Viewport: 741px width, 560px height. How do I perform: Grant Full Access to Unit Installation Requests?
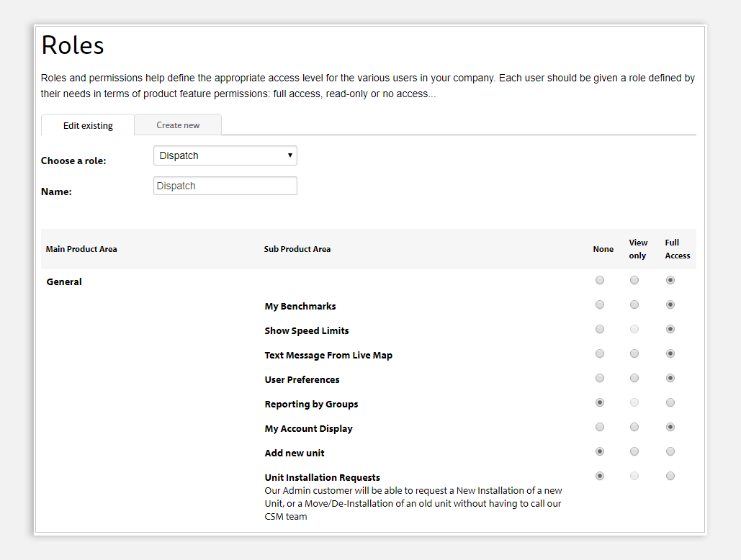670,476
